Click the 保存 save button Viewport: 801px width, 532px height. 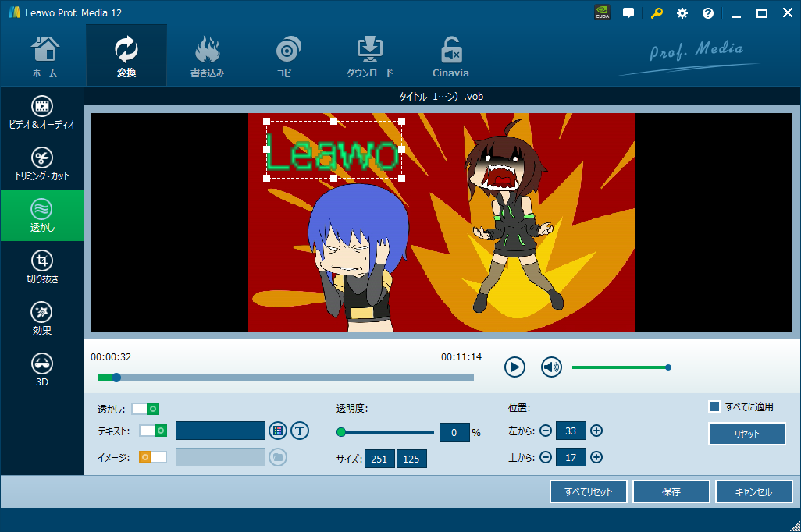pos(671,492)
